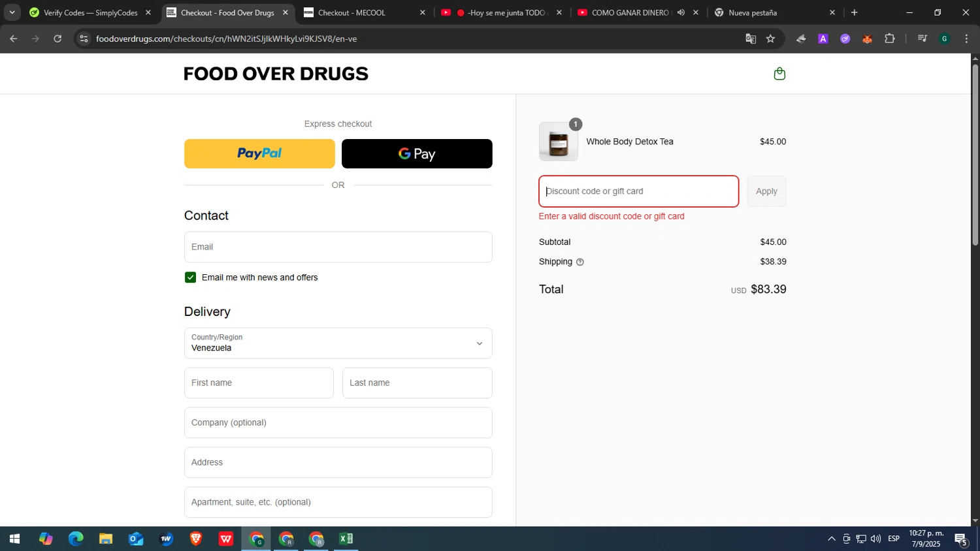Screen dimensions: 980x551
Task: Open the volume control in system tray
Action: point(875,539)
